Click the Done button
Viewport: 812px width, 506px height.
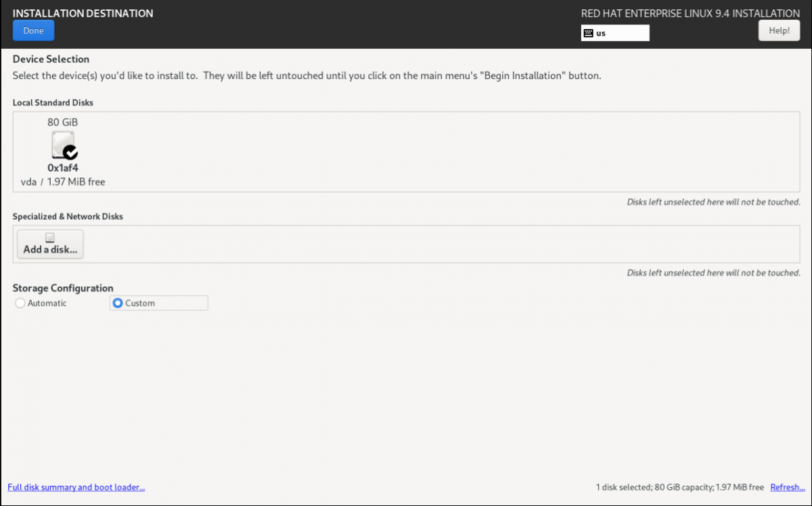click(33, 30)
